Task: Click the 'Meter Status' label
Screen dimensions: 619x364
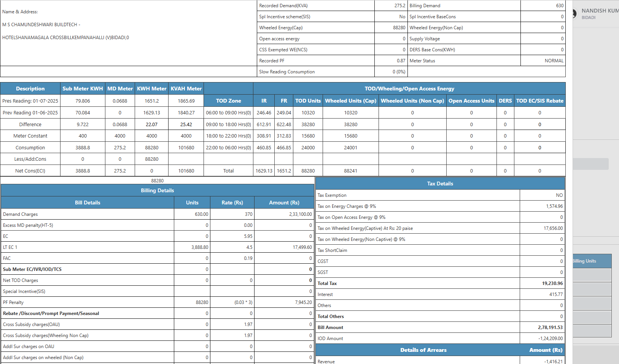Action: click(422, 61)
